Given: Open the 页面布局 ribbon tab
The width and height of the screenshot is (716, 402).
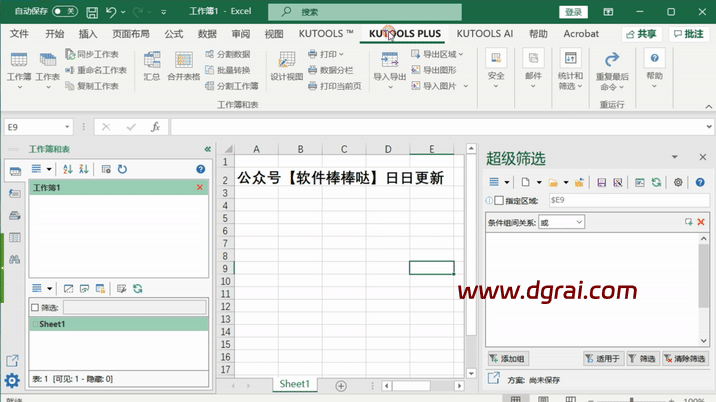Looking at the screenshot, I should (130, 33).
